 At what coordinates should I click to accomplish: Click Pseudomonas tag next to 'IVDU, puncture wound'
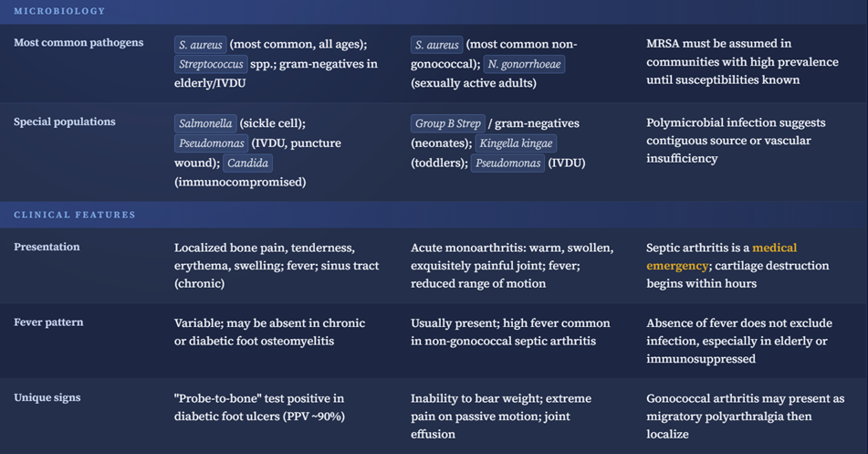(211, 143)
